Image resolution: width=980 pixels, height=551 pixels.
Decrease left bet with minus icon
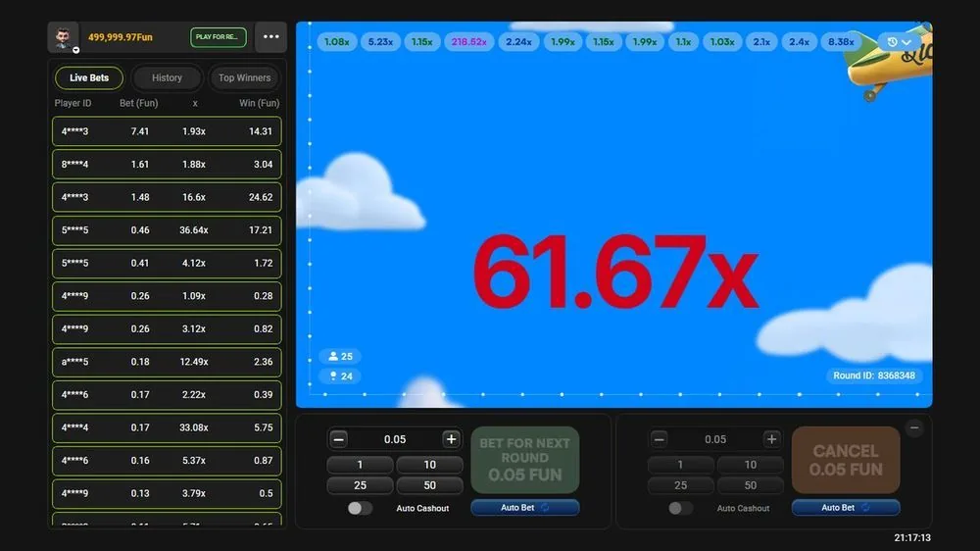(339, 439)
